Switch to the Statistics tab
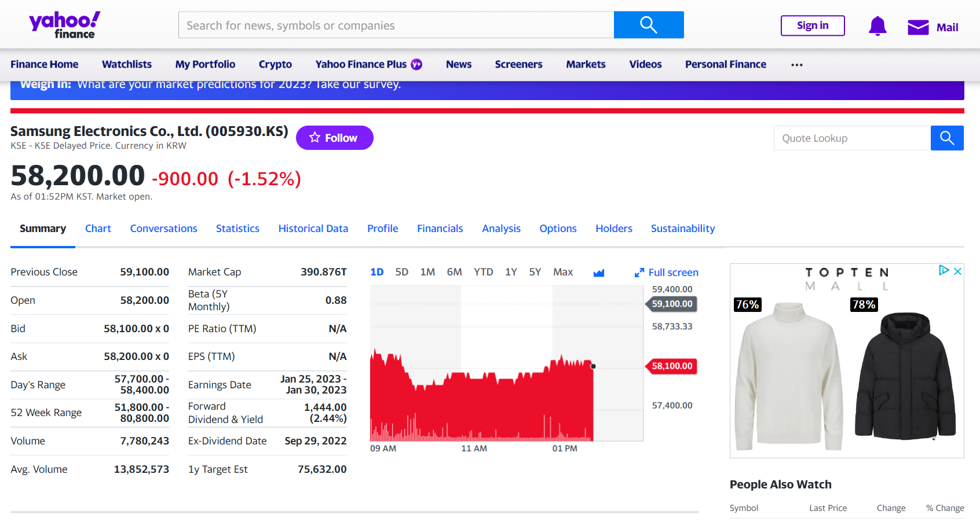The image size is (980, 522). 237,229
